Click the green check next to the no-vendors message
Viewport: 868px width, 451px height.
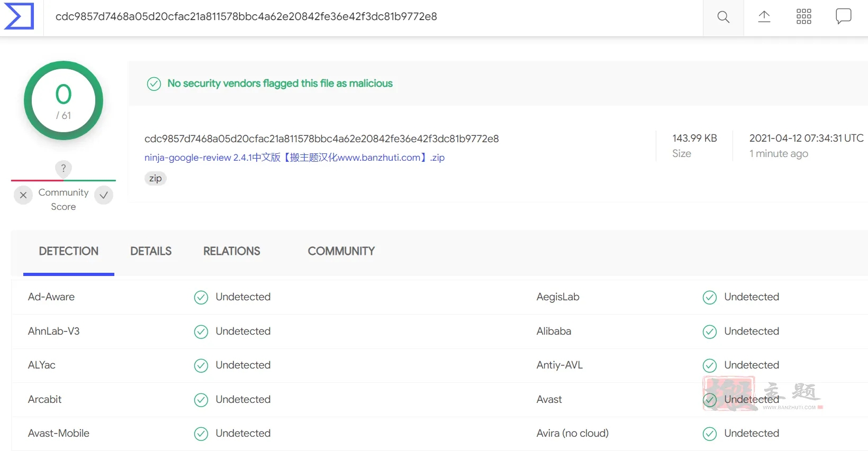pos(154,84)
